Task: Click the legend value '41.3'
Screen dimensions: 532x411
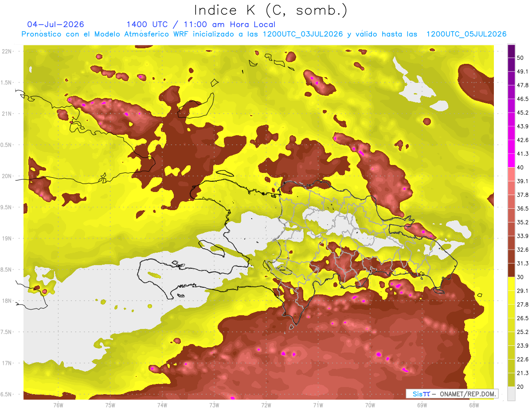Action: pyautogui.click(x=522, y=154)
